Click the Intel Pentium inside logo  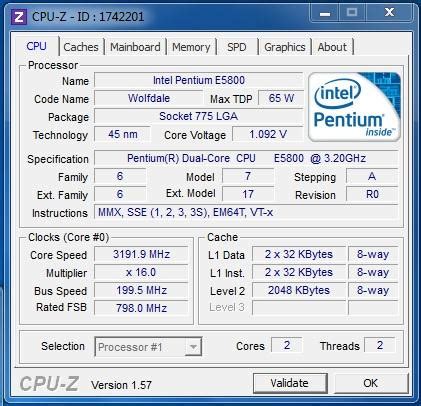pyautogui.click(x=354, y=107)
